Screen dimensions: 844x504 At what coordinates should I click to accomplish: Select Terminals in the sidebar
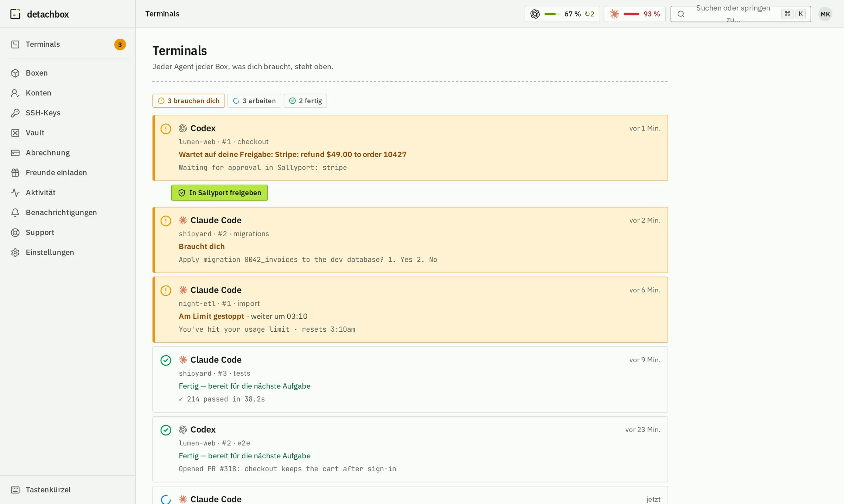[x=68, y=44]
